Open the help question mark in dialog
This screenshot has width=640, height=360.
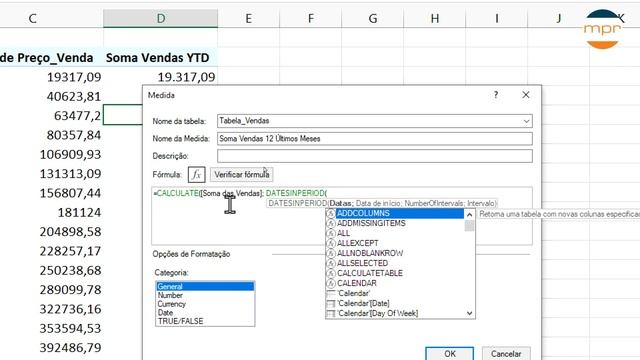click(496, 95)
